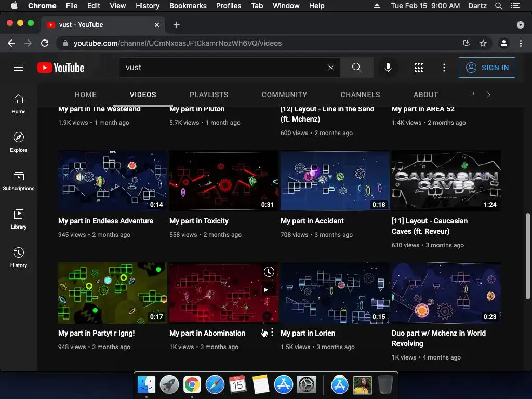This screenshot has height=399, width=532.
Task: Click the Endless Adventure thumbnail
Action: pos(112,181)
